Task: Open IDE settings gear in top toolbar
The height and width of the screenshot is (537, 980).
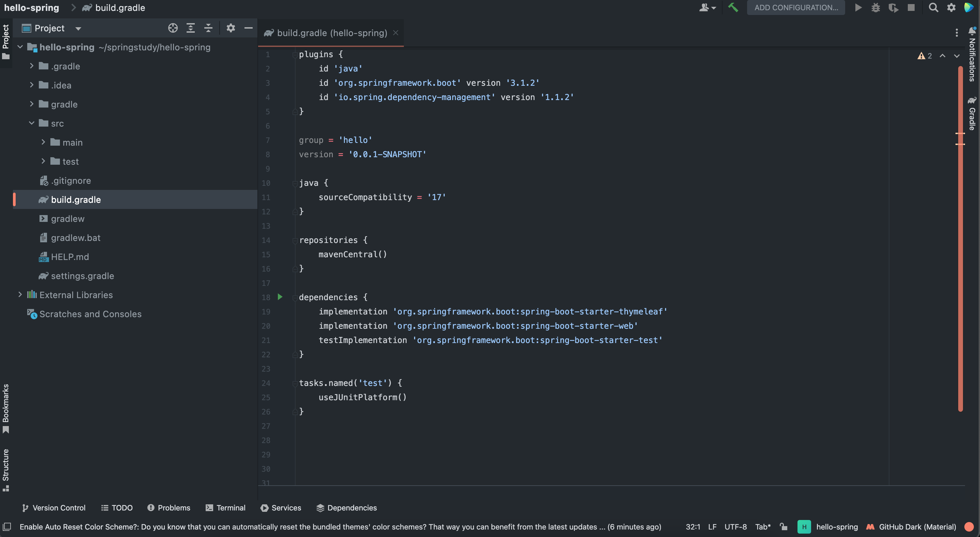Action: 951,7
